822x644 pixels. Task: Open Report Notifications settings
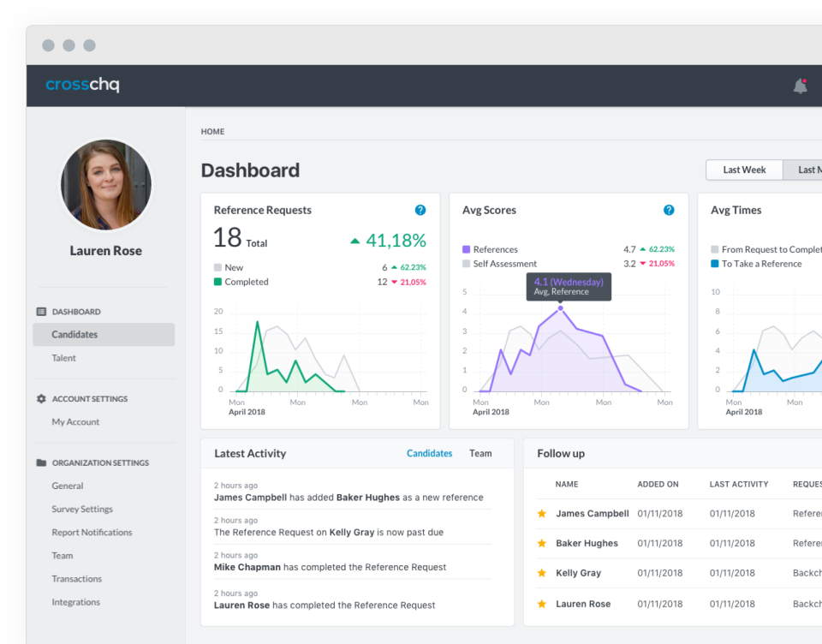[x=92, y=533]
